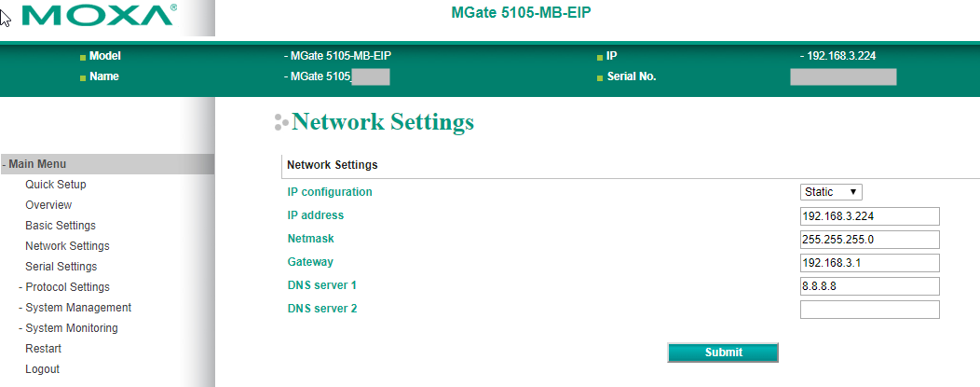This screenshot has height=387, width=980.
Task: Open Basic Settings menu item
Action: pyautogui.click(x=60, y=225)
